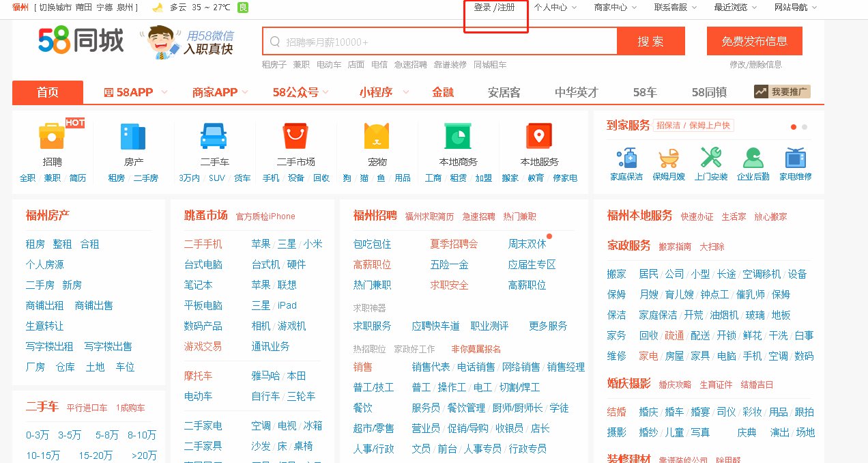Select the 二手车 blue car icon

pos(214,136)
